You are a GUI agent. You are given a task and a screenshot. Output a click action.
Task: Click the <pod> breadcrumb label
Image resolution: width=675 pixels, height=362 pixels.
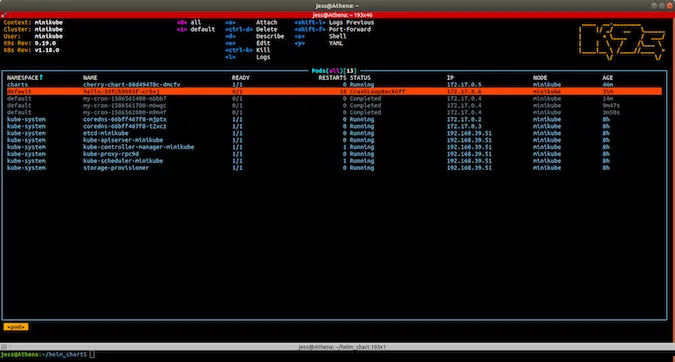16,327
